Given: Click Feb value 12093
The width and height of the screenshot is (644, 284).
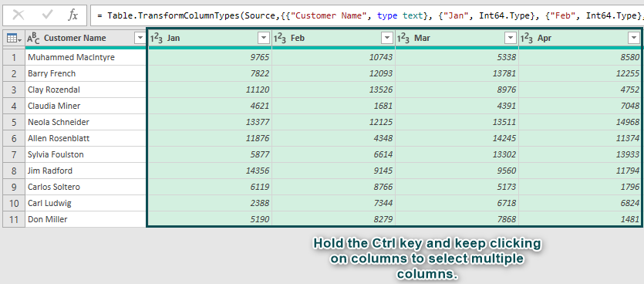Looking at the screenshot, I should pos(333,73).
